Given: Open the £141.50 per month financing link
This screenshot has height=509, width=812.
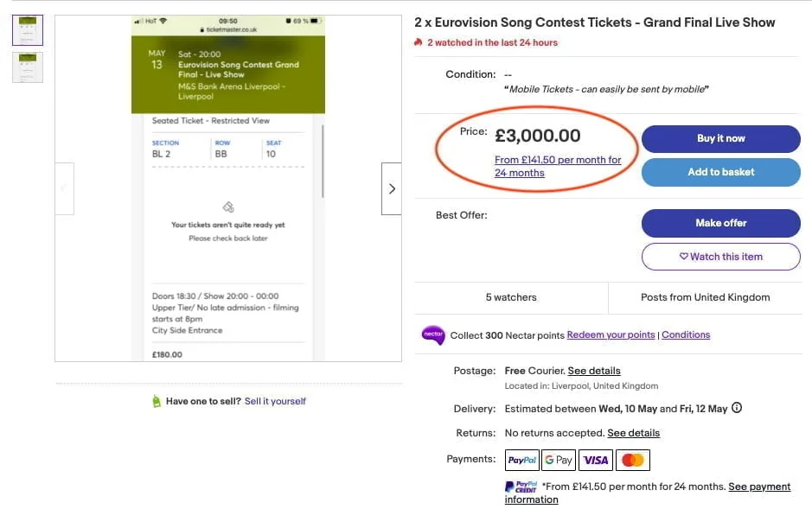Looking at the screenshot, I should [558, 166].
